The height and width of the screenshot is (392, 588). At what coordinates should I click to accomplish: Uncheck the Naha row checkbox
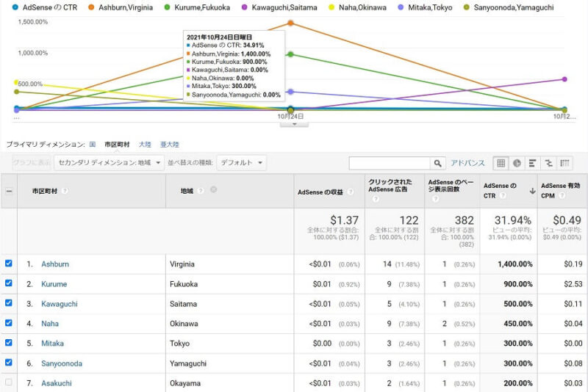point(9,323)
